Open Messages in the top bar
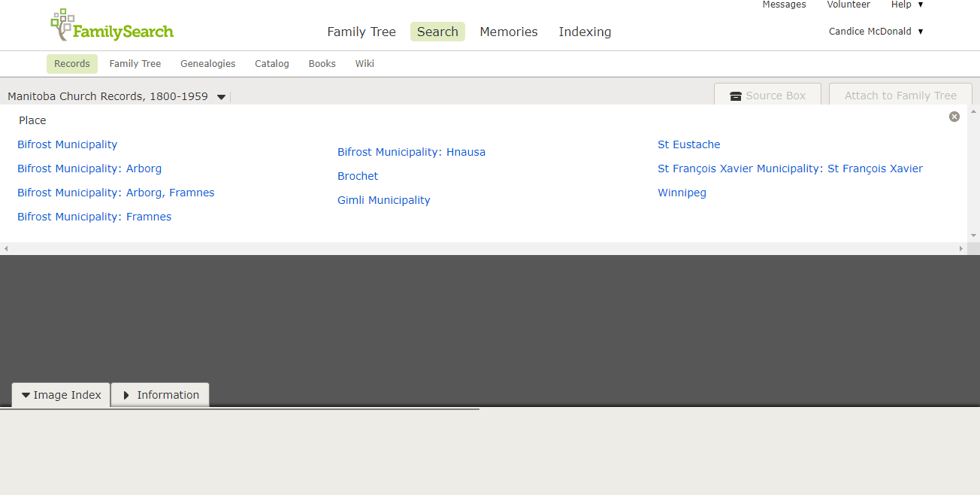The height and width of the screenshot is (495, 980). [784, 5]
